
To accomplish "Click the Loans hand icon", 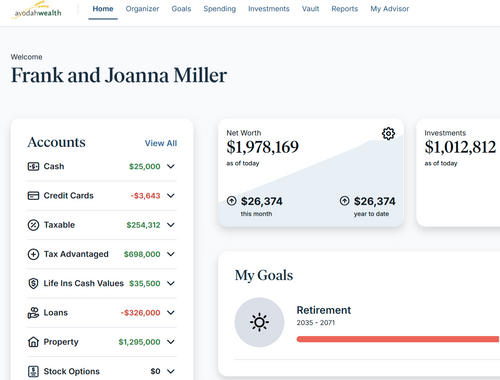I will click(33, 313).
